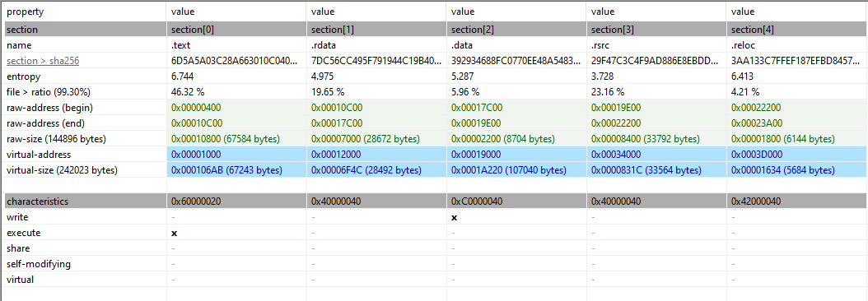868x301 pixels.
Task: Select file ratio 4.21 % cell
Action: (x=797, y=92)
